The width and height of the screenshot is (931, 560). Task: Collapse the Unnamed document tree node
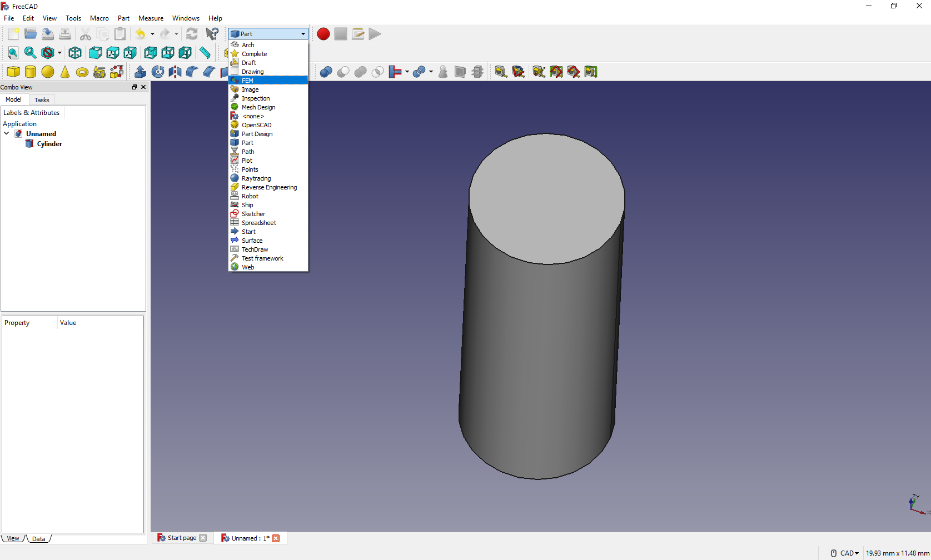7,133
